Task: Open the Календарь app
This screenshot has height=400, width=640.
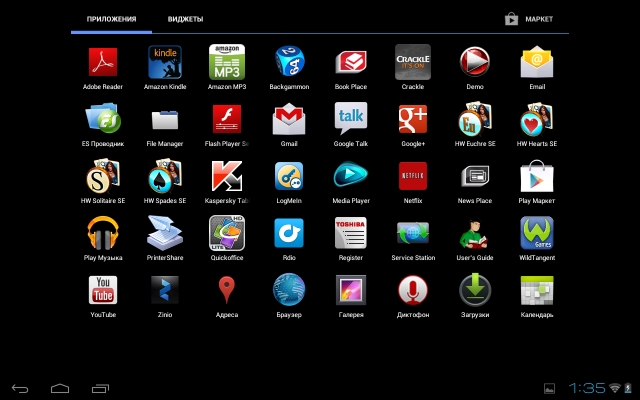Action: click(537, 291)
